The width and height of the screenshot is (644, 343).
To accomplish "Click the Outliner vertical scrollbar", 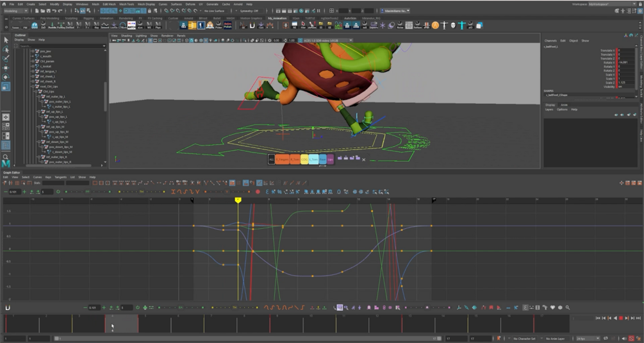I will pos(106,96).
